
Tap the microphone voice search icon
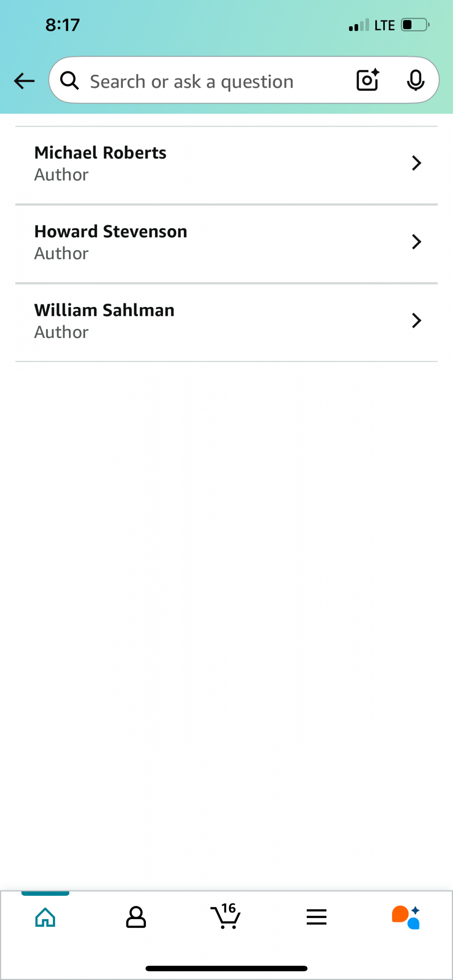[x=415, y=80]
